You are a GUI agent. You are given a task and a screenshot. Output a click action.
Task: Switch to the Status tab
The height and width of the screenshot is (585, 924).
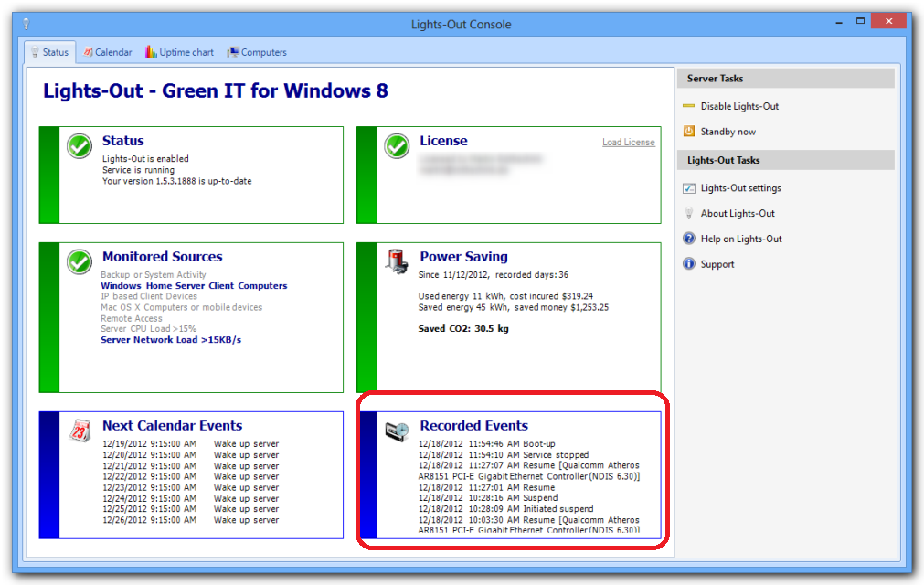[x=50, y=52]
